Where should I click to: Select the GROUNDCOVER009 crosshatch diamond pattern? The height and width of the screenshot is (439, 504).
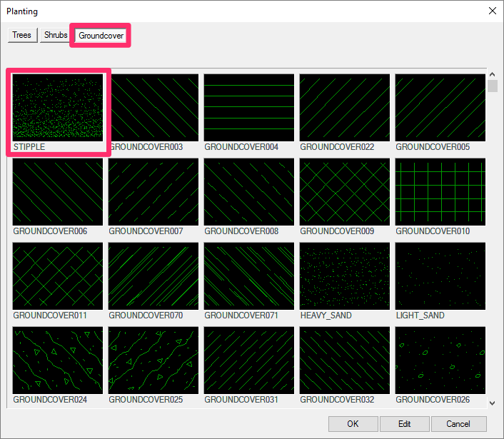pos(345,192)
